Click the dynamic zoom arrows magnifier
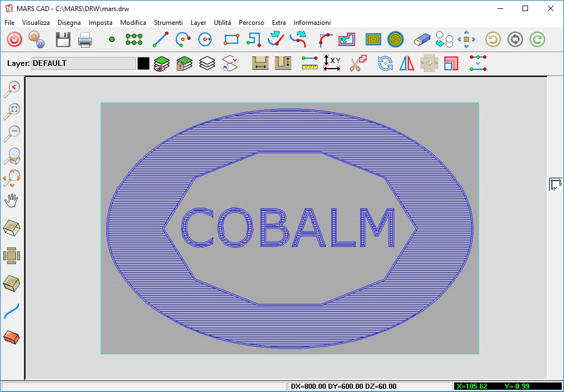Image resolution: width=564 pixels, height=392 pixels. pos(12,178)
